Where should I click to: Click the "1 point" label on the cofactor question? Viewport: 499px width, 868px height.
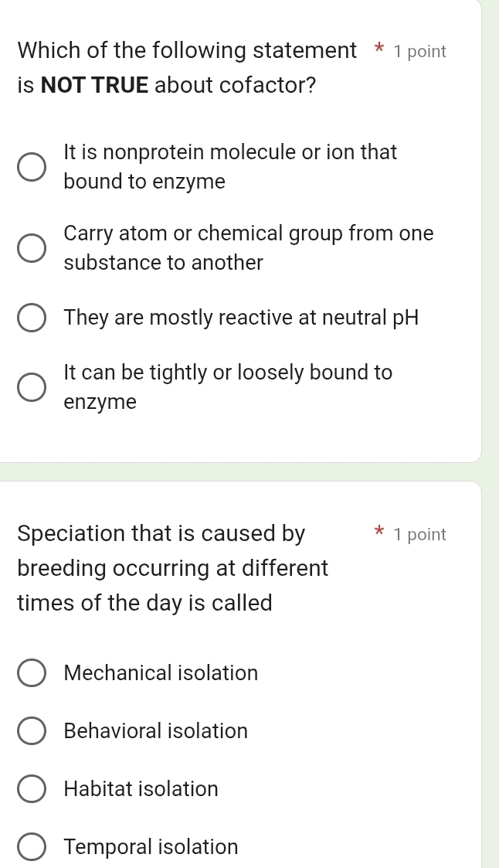tap(419, 52)
